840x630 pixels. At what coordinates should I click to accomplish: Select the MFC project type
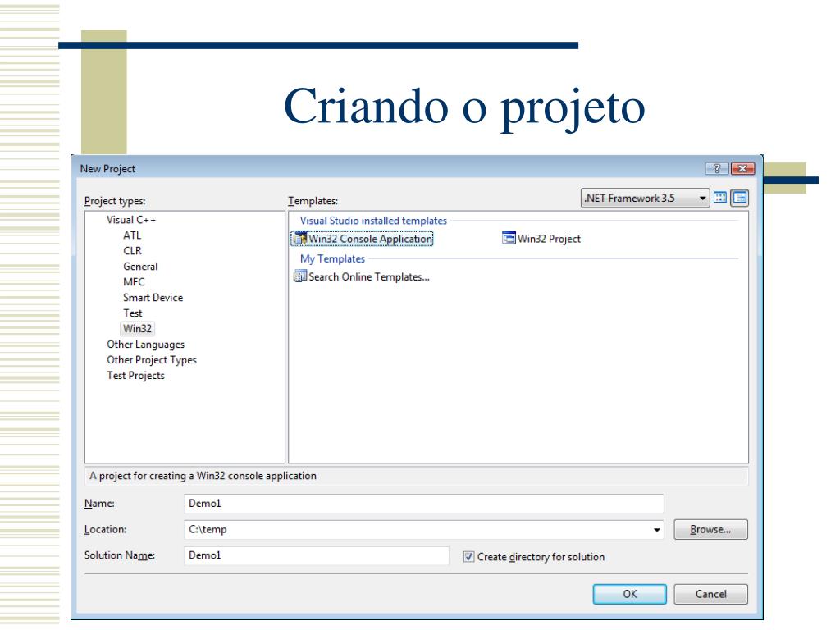(x=134, y=282)
